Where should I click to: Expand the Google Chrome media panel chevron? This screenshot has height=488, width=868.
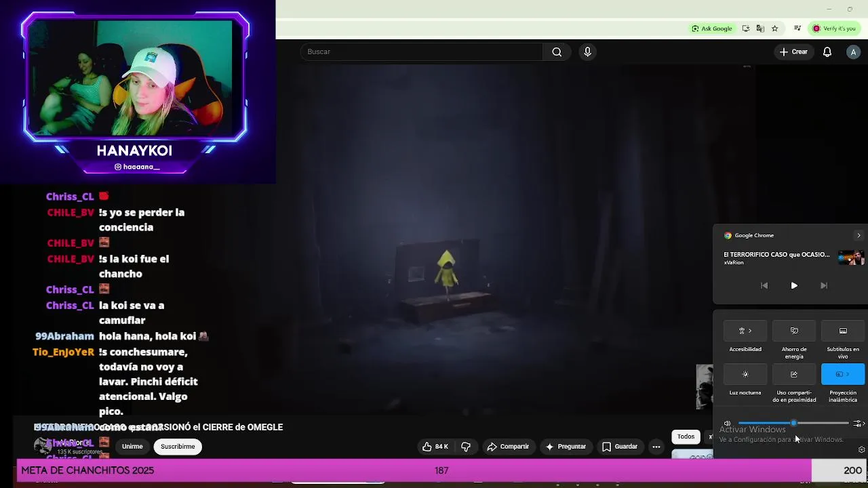[x=859, y=236]
